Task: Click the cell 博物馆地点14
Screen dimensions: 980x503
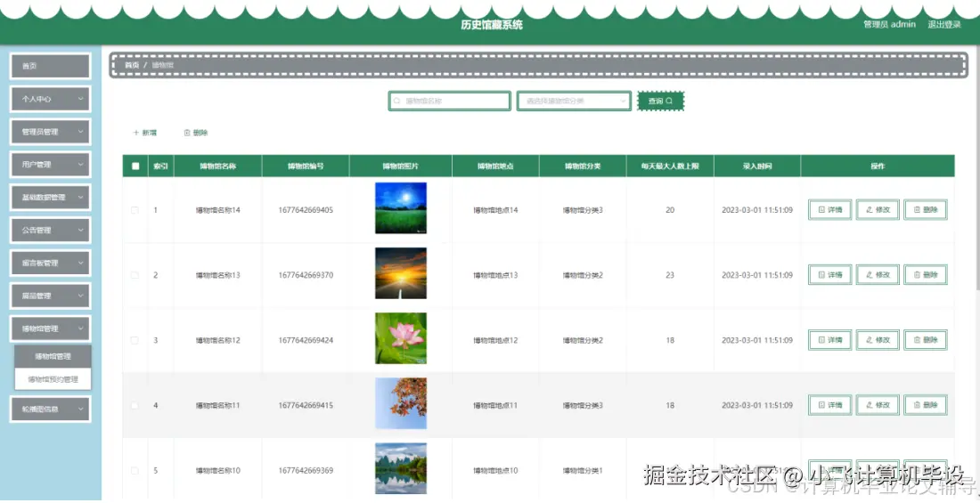Action: point(495,210)
